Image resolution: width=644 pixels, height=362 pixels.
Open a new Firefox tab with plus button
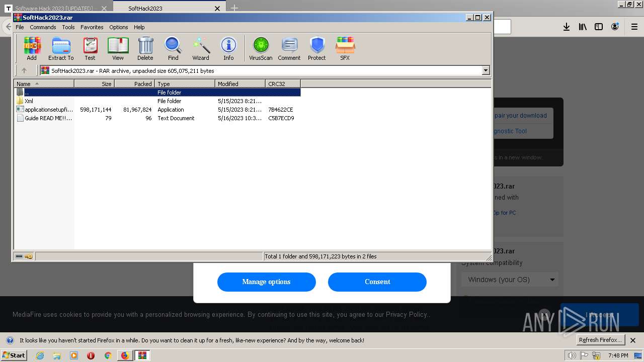click(x=234, y=8)
